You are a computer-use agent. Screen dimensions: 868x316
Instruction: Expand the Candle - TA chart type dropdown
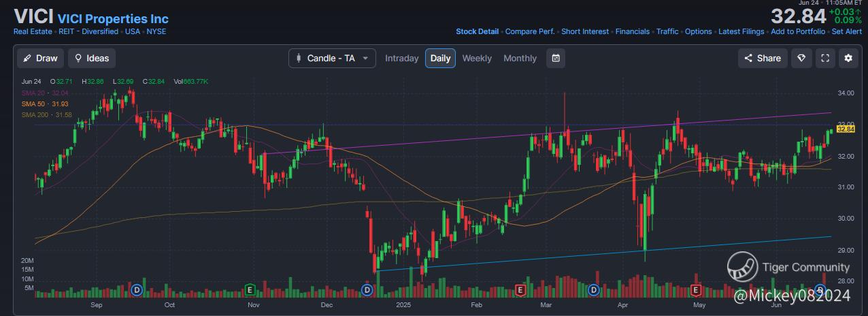click(x=332, y=58)
